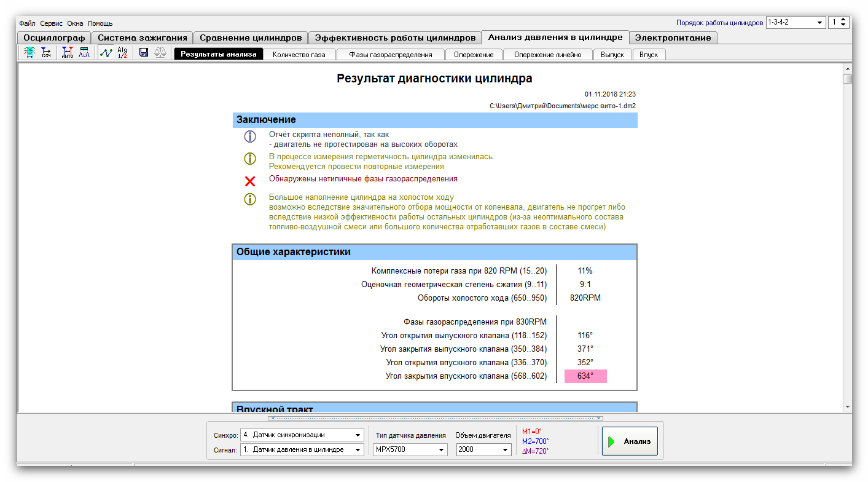Click the 11% gas loss value
The height and width of the screenshot is (482, 868).
585,271
